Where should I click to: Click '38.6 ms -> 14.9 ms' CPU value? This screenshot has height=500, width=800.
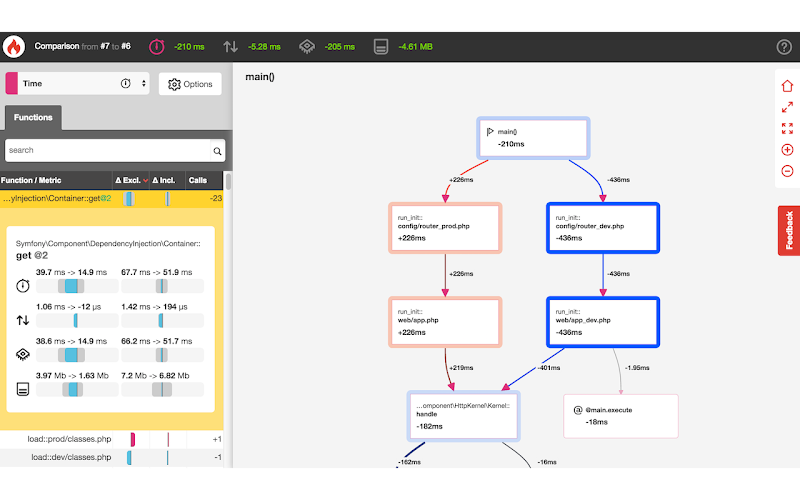[x=71, y=341]
